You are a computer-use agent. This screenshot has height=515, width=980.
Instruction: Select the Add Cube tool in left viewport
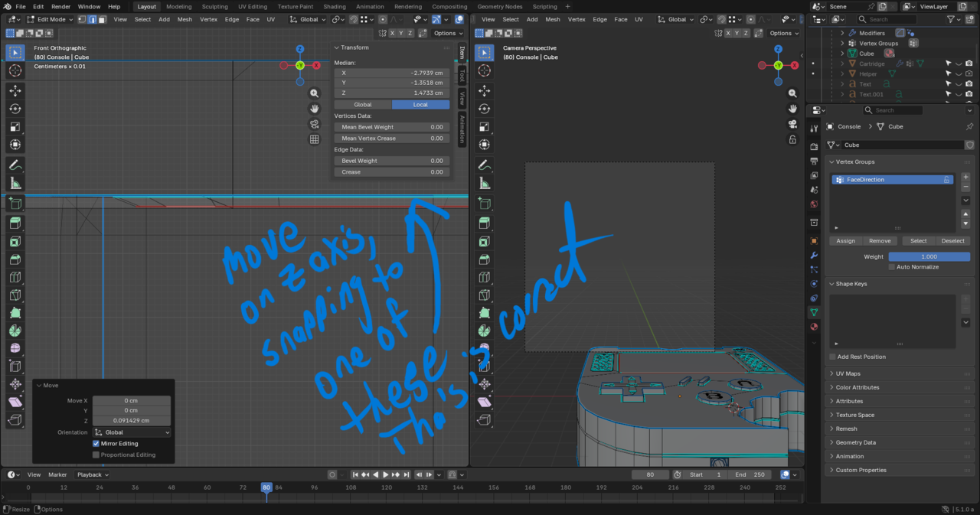(15, 204)
